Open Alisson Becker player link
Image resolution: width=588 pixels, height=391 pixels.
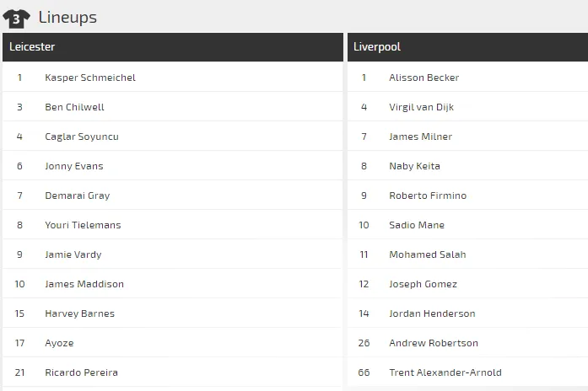pos(424,78)
